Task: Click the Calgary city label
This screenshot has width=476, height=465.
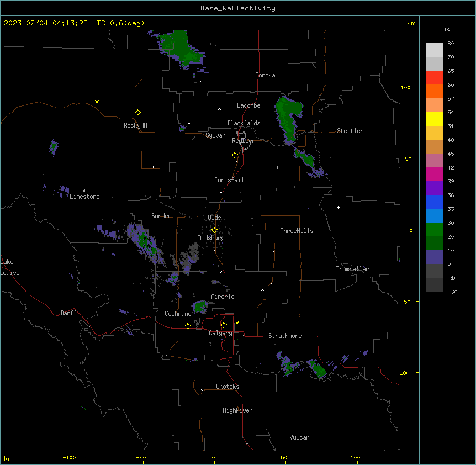Action: pyautogui.click(x=220, y=333)
